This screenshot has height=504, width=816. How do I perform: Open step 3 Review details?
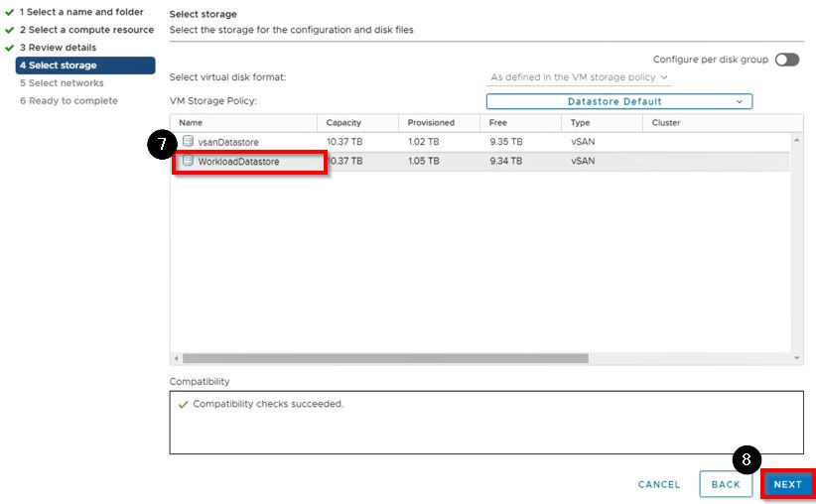pyautogui.click(x=63, y=48)
